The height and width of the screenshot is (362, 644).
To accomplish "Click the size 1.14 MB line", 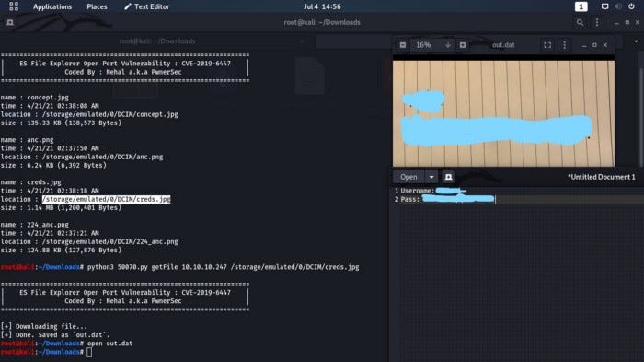I will coord(61,208).
